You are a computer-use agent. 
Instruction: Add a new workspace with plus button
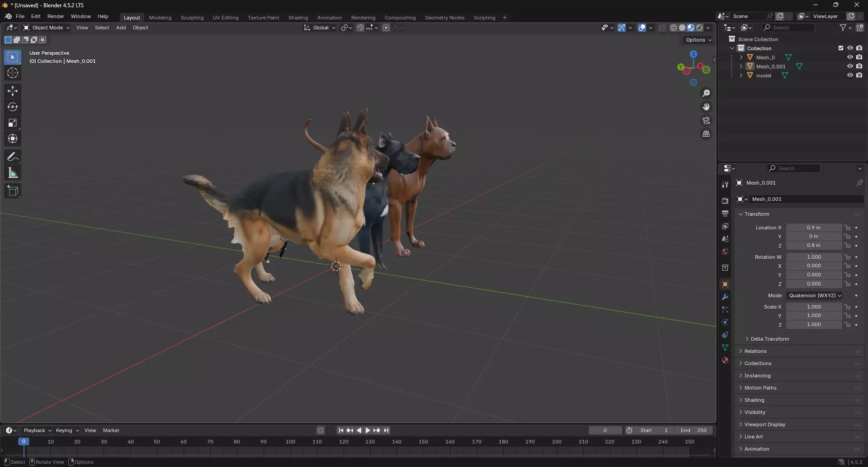(x=505, y=18)
